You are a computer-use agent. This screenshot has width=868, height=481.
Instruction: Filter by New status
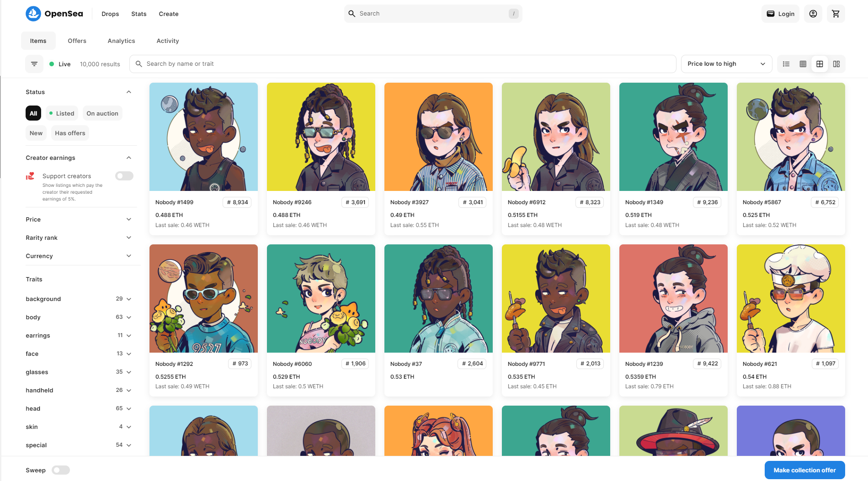click(x=36, y=133)
